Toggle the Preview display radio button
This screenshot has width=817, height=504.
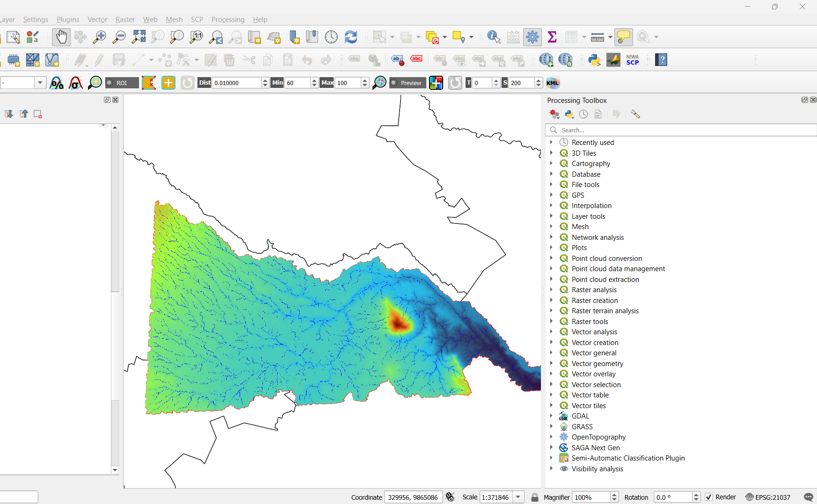click(x=394, y=83)
